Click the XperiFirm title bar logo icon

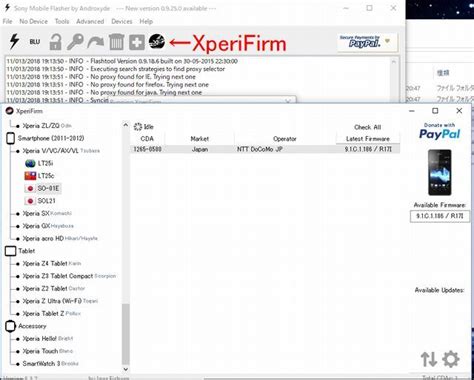click(9, 111)
